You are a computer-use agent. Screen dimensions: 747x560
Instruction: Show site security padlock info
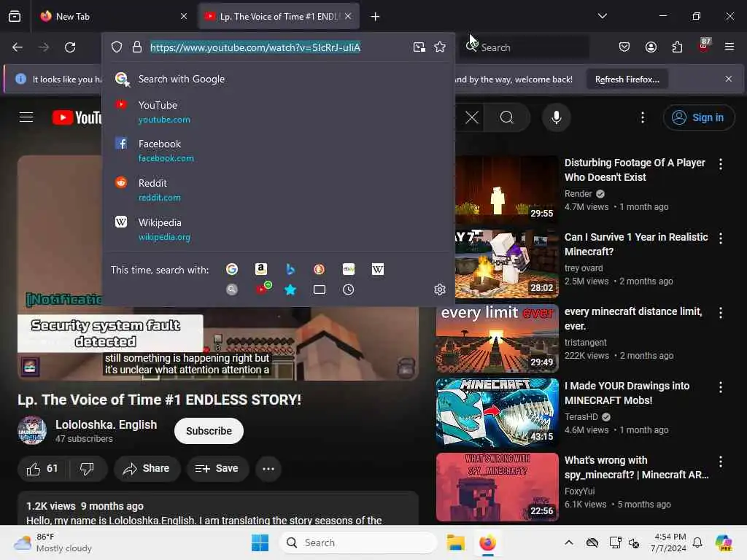point(137,47)
